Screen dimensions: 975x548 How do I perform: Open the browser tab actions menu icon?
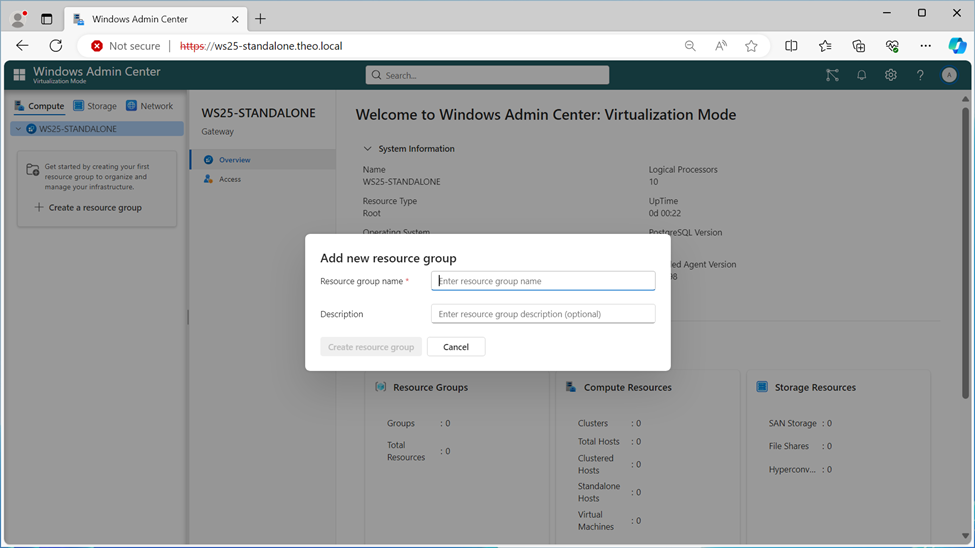click(x=47, y=19)
